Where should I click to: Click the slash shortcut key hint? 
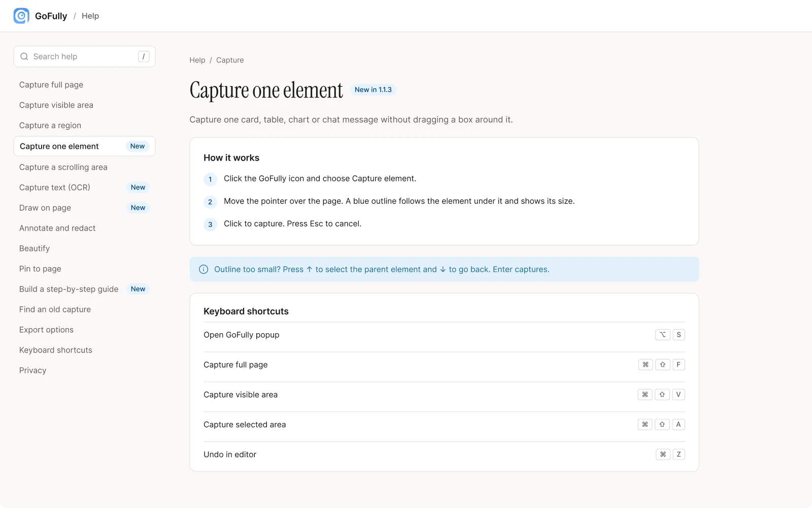coord(144,56)
